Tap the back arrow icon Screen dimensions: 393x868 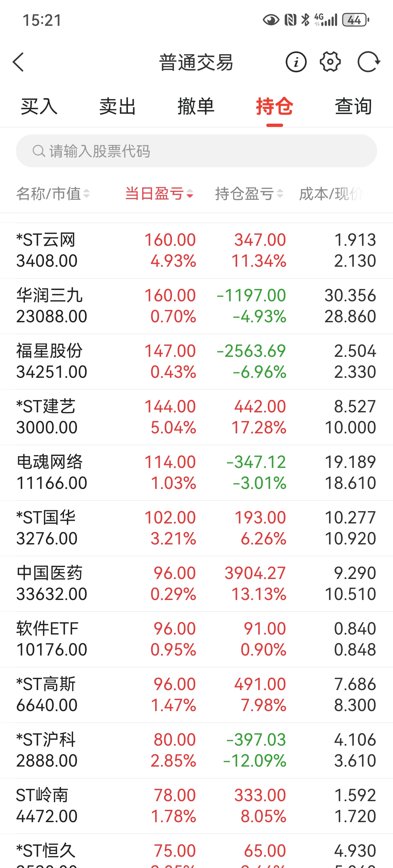(x=18, y=62)
